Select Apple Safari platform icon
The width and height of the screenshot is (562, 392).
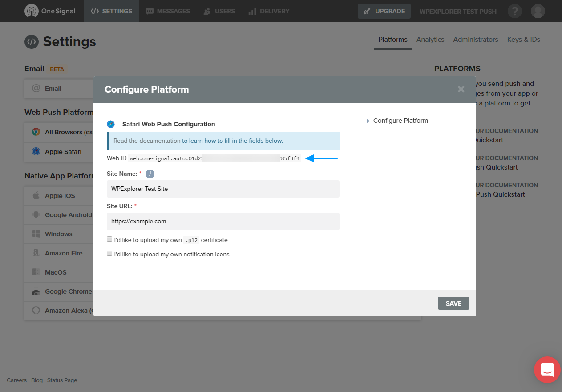tap(36, 152)
